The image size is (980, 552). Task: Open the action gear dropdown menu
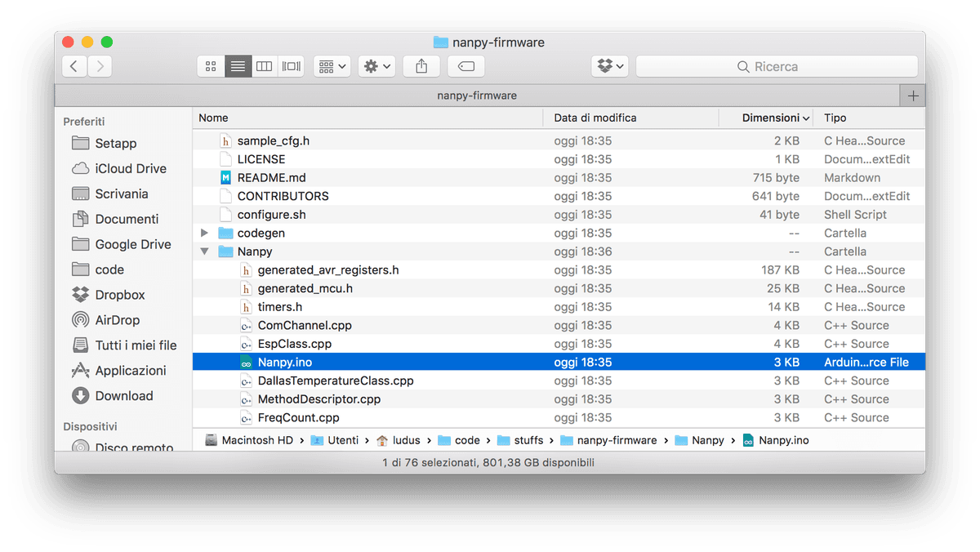coord(376,66)
